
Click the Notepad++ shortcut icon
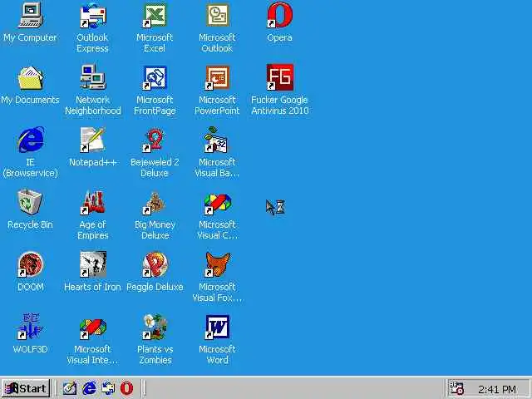(92, 140)
